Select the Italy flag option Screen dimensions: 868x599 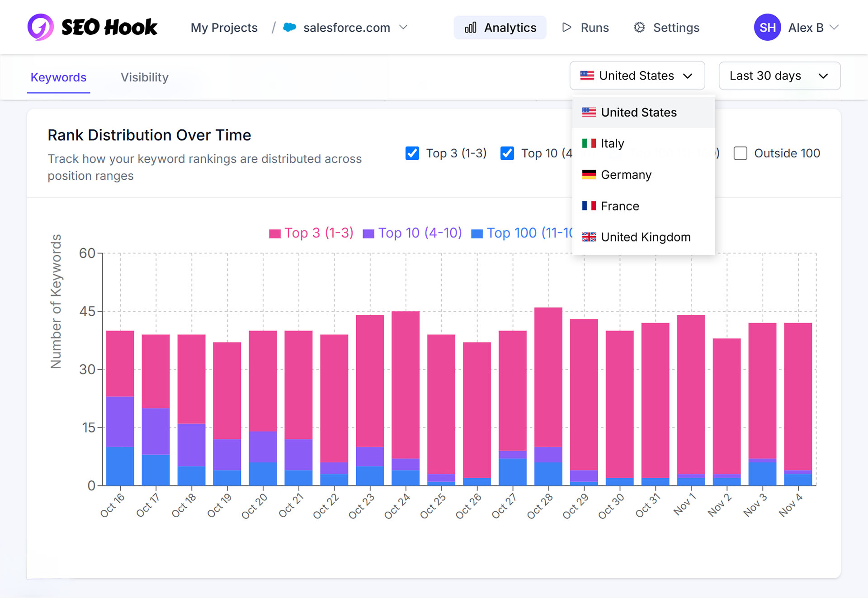click(x=612, y=143)
